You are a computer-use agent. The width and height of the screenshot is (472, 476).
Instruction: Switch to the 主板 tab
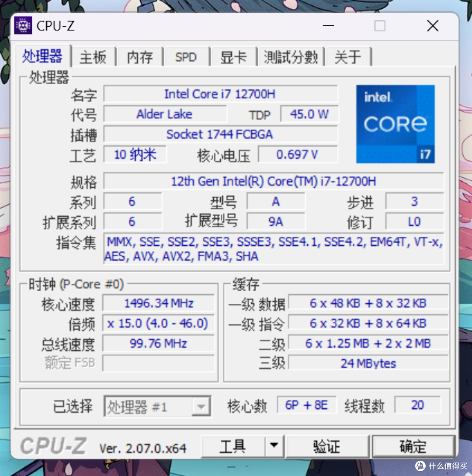coord(93,57)
